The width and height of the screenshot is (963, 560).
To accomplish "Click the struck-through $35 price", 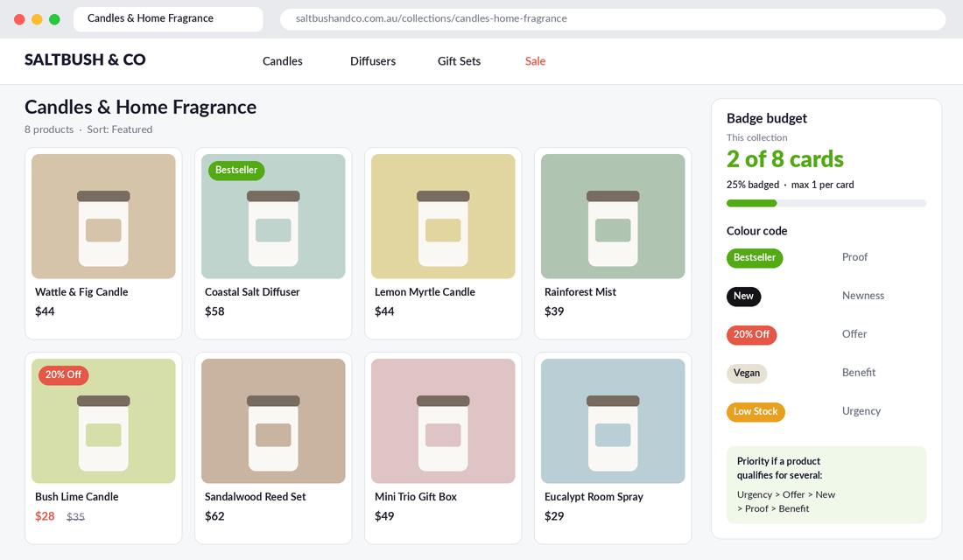I will (75, 517).
